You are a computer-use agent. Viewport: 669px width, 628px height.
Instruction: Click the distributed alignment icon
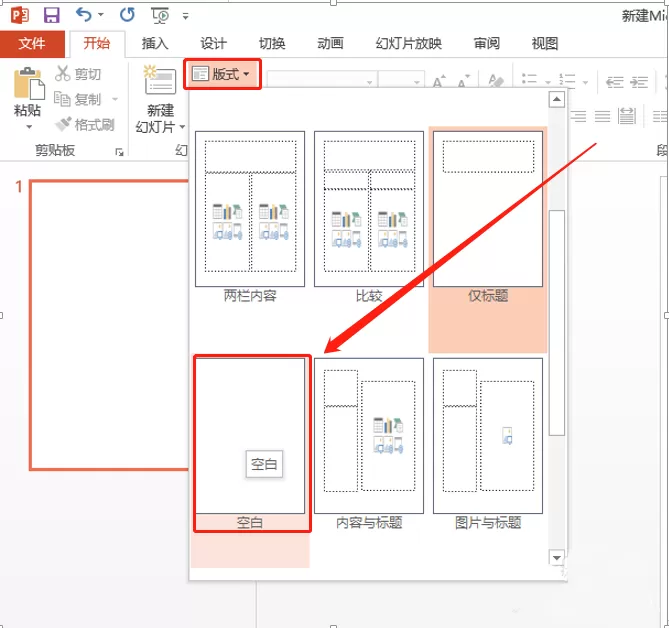pos(627,116)
